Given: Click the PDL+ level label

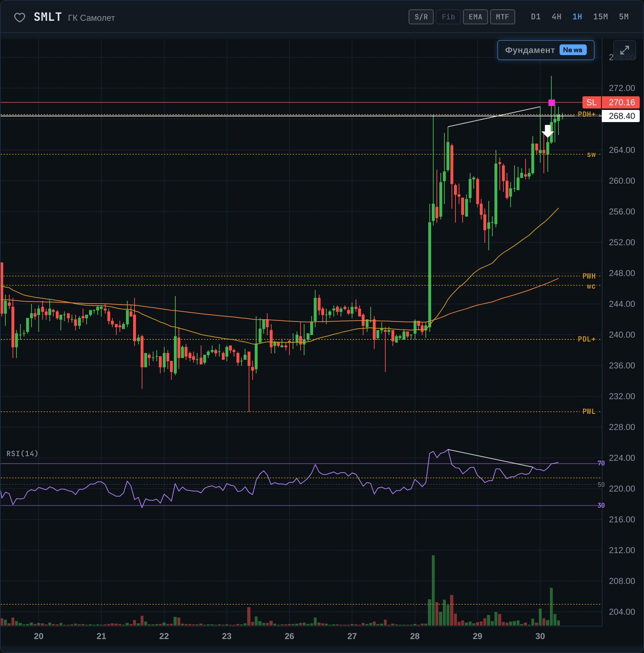Looking at the screenshot, I should coord(587,339).
